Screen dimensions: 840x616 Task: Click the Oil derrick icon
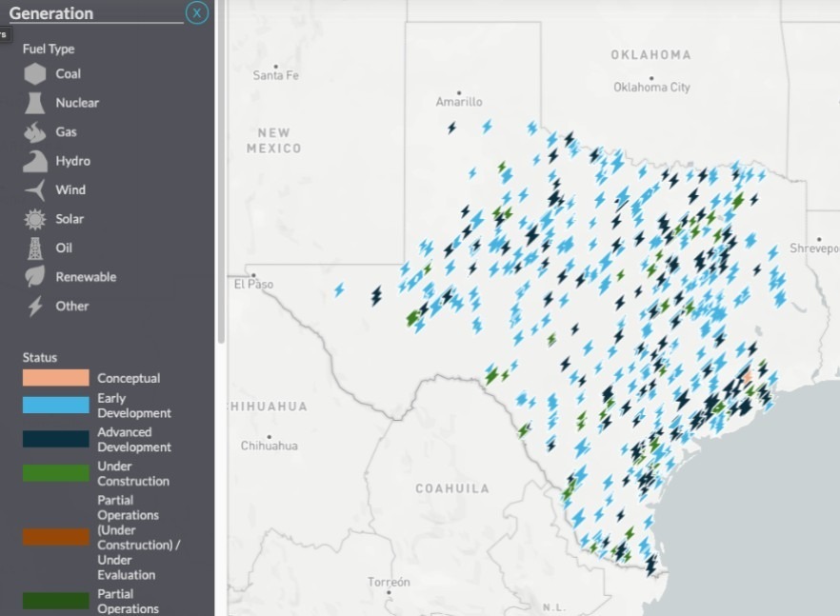click(x=33, y=248)
